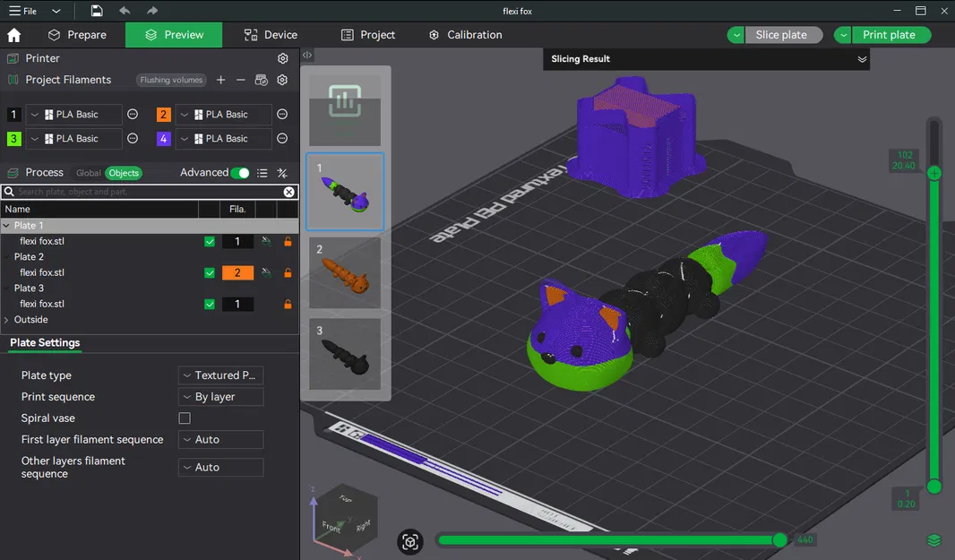The height and width of the screenshot is (560, 955).
Task: Click the lock icon for Plate 2 flexi fox
Action: 288,272
